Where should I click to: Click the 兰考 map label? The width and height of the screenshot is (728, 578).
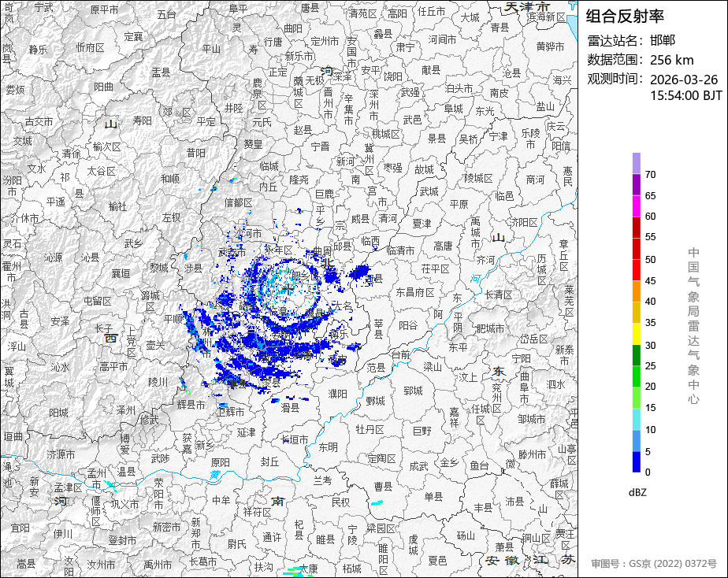323,480
